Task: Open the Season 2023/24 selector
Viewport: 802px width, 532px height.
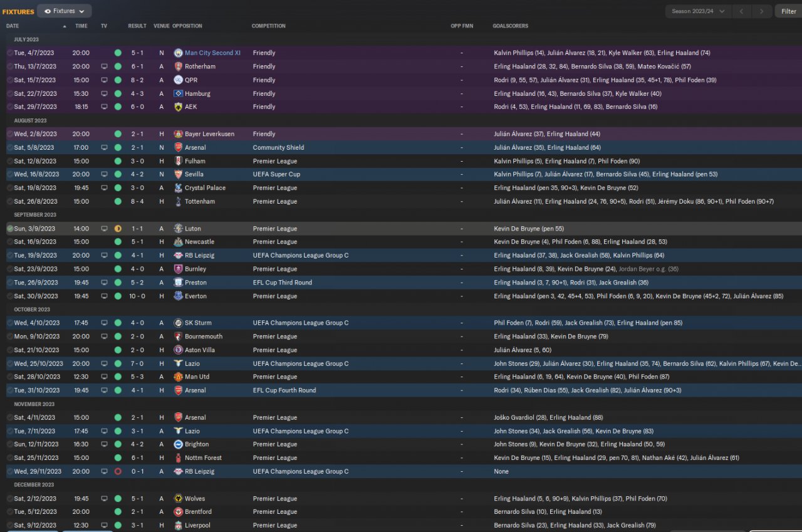Action: pos(698,11)
